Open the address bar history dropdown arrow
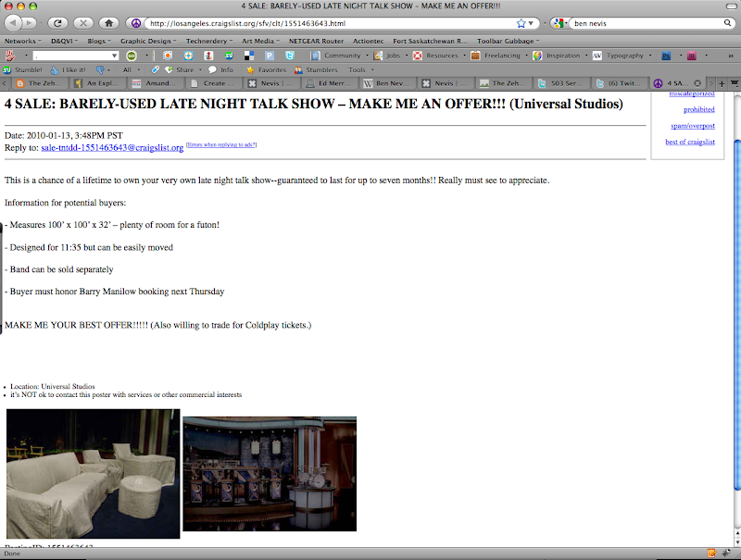Screen dimensions: 741x560 coord(531,23)
